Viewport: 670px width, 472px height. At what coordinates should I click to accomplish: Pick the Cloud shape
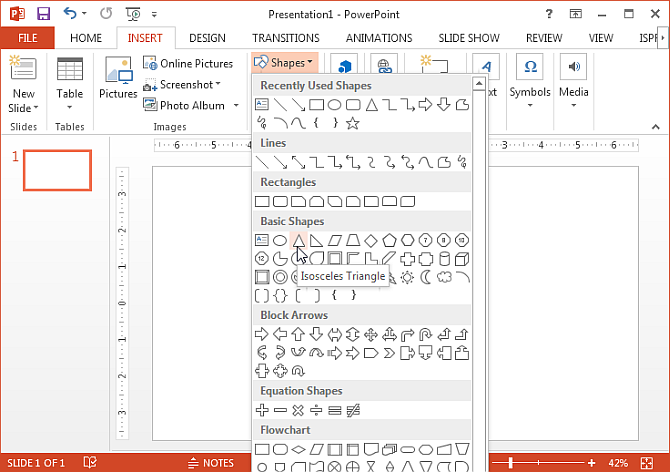444,277
